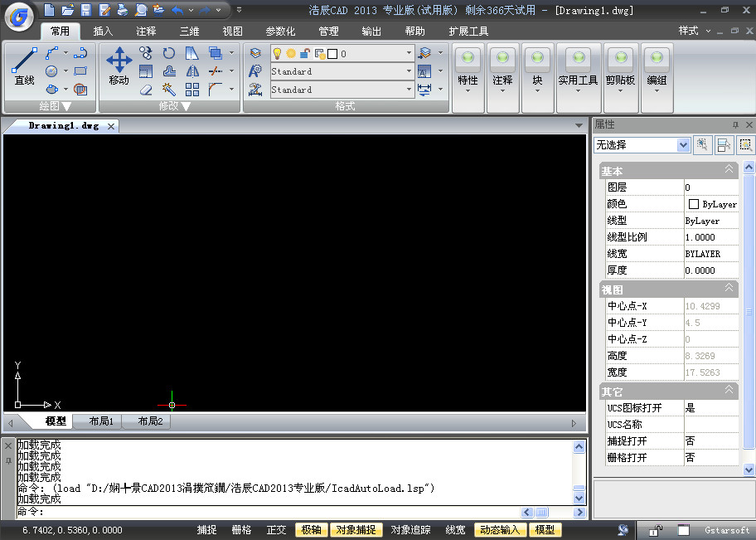Expand the 特性 panel button
The image size is (756, 540).
point(468,77)
